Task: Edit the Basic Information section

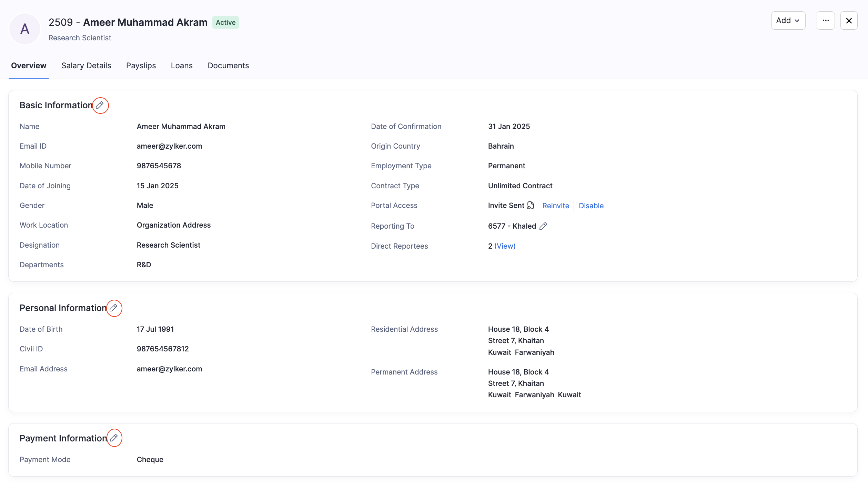Action: (100, 105)
